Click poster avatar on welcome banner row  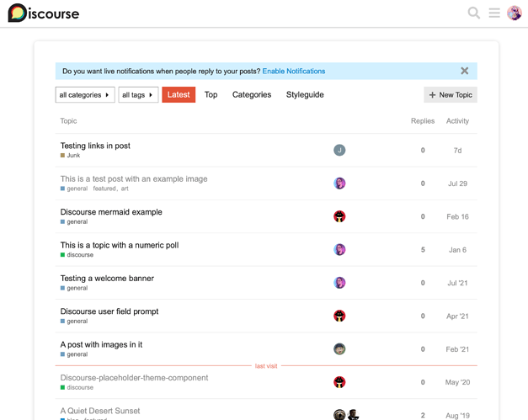339,283
